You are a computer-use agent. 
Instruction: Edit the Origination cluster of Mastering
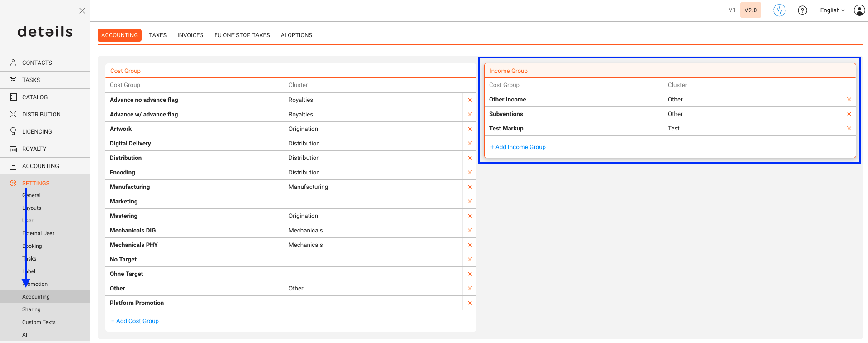[x=373, y=216]
